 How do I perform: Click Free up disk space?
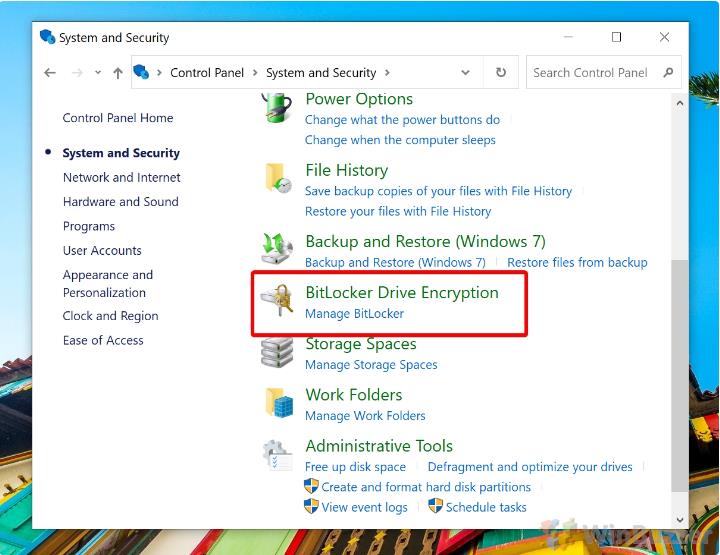pos(355,467)
